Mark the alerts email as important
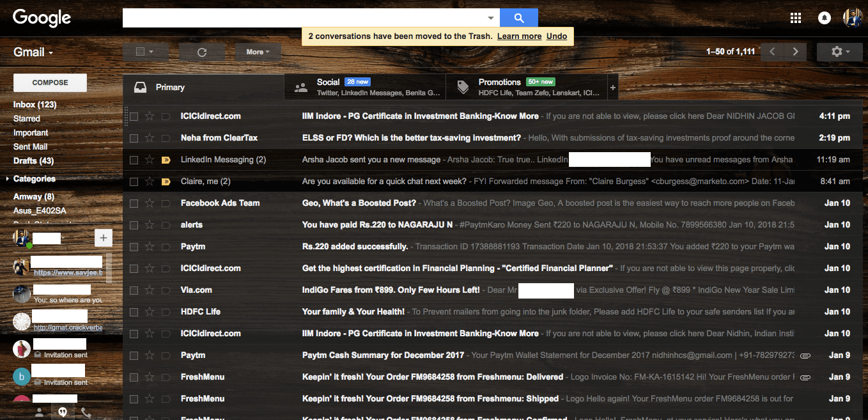 (x=166, y=225)
